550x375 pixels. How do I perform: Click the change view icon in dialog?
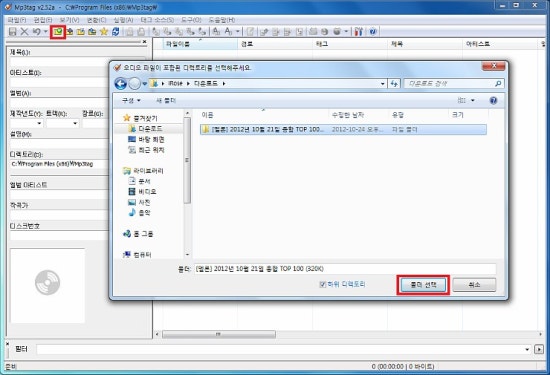tap(461, 101)
